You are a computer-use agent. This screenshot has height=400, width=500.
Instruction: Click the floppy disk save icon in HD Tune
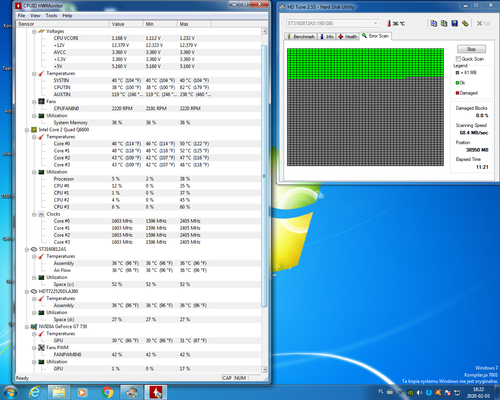click(x=454, y=23)
